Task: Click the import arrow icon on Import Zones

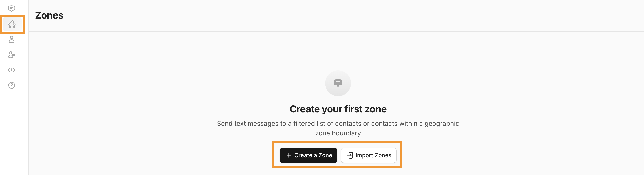Action: point(350,155)
